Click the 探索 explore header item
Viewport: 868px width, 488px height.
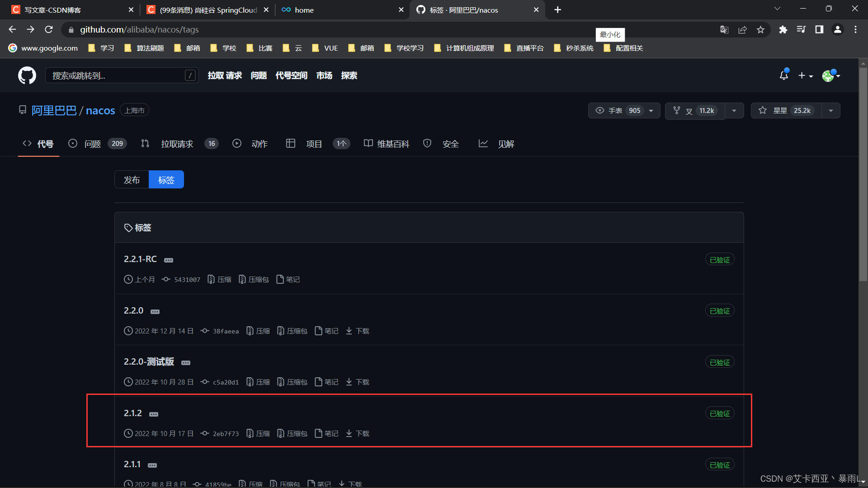(x=349, y=75)
